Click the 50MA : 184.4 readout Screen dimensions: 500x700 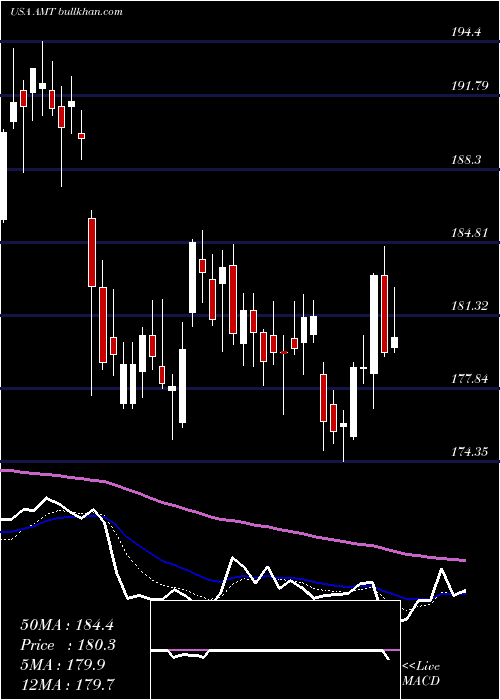click(68, 625)
